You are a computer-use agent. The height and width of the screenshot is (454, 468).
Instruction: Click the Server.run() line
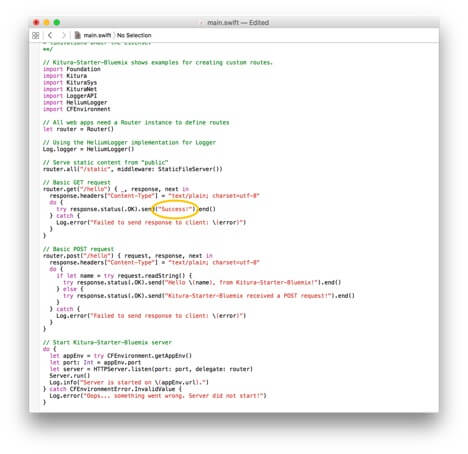70,376
